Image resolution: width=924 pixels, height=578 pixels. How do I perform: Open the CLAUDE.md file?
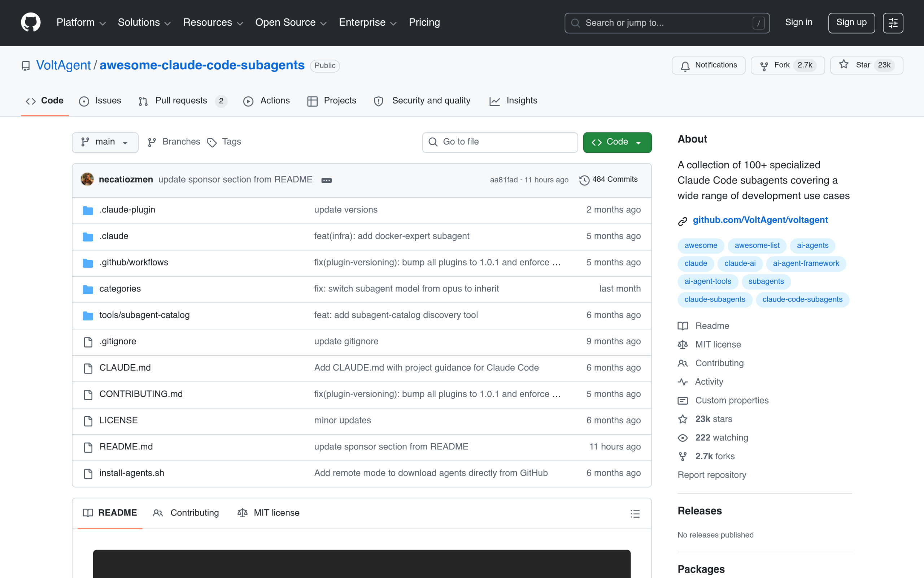(125, 368)
